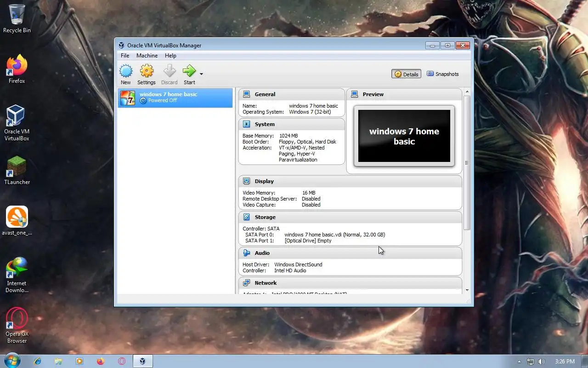Click the Windows 7 (32-bit) operating system value

[310, 112]
